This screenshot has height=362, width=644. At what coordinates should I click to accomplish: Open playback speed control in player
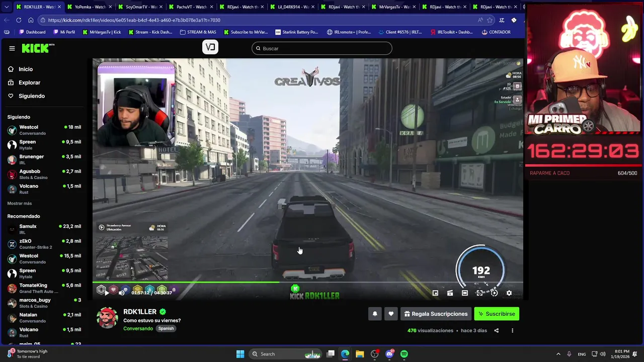pos(495,293)
